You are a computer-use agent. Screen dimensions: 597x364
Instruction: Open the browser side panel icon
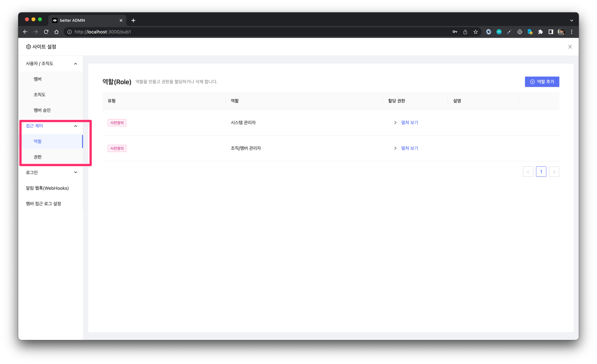(x=551, y=32)
